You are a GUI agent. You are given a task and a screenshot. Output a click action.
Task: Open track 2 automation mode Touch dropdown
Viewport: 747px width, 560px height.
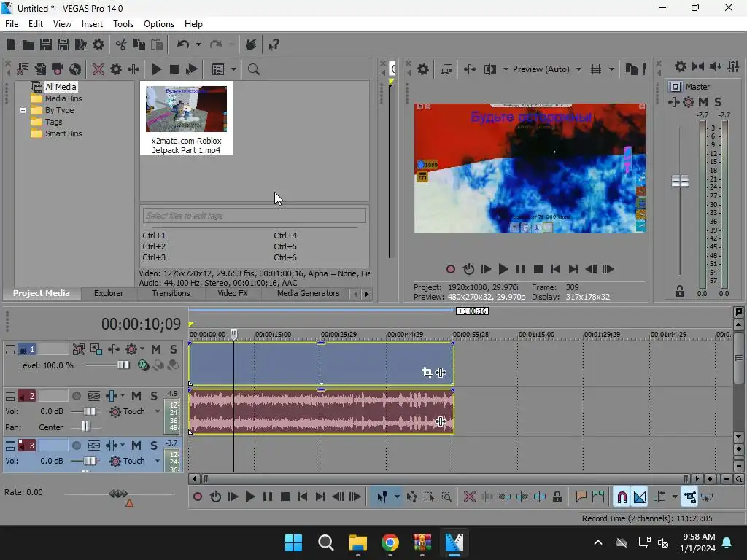[158, 411]
